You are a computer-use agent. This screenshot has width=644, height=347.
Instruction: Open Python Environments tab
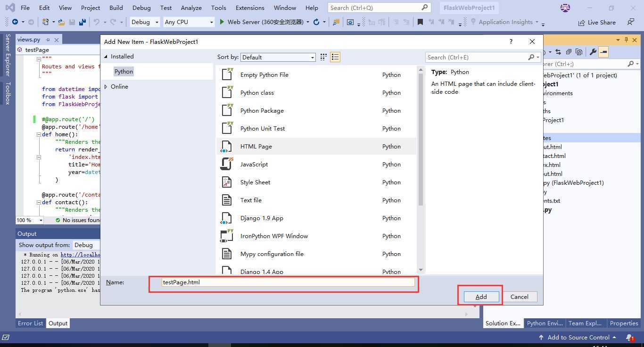(545, 323)
